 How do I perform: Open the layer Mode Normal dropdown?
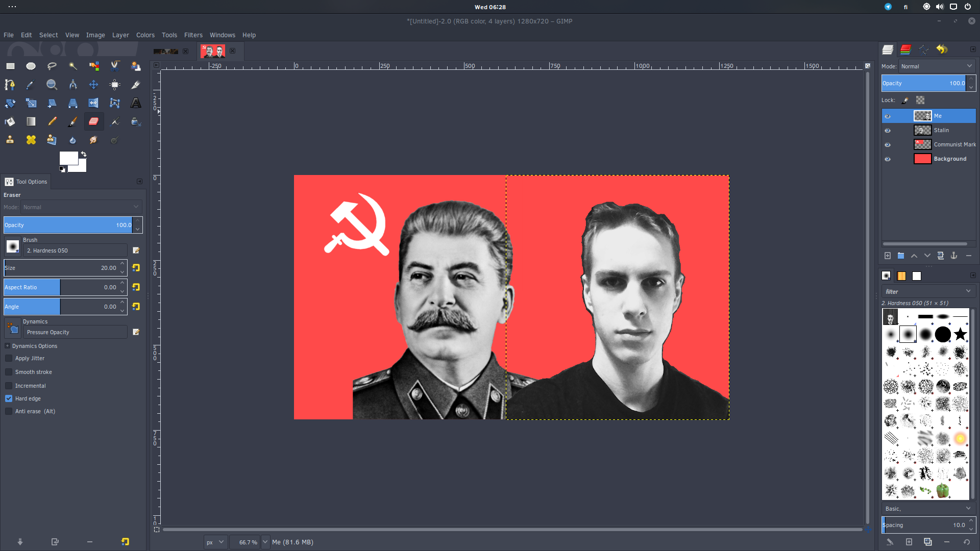[937, 66]
